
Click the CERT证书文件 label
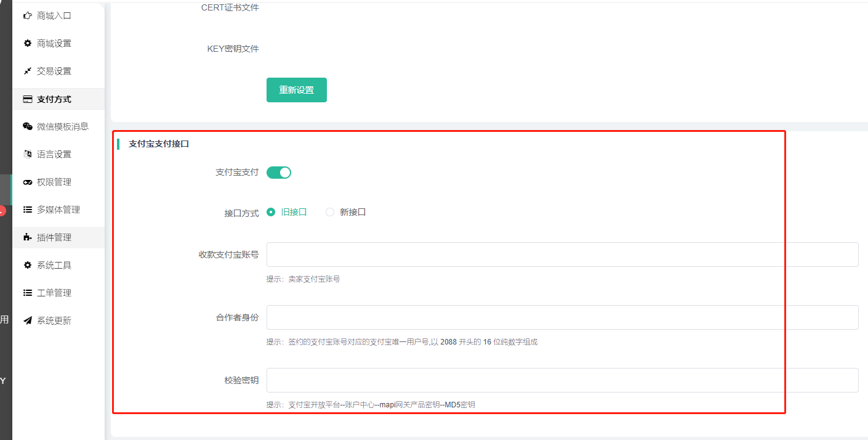pos(230,8)
